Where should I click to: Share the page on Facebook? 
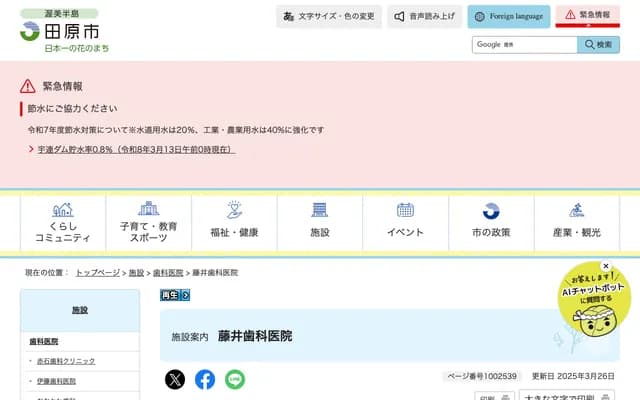[205, 380]
